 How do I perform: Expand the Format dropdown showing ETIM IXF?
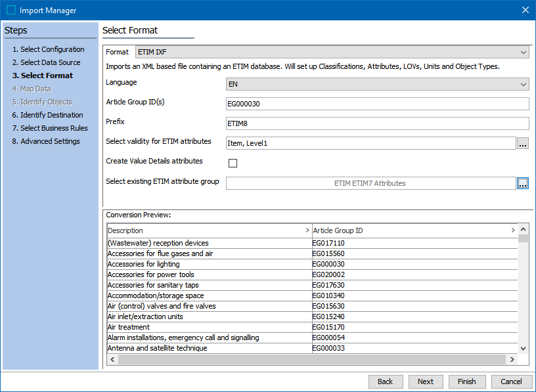click(x=523, y=52)
